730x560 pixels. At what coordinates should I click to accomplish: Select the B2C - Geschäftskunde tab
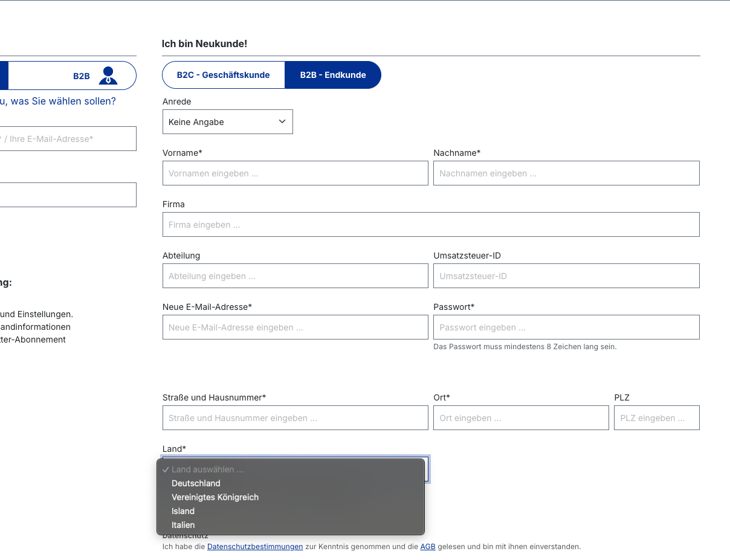pos(223,75)
